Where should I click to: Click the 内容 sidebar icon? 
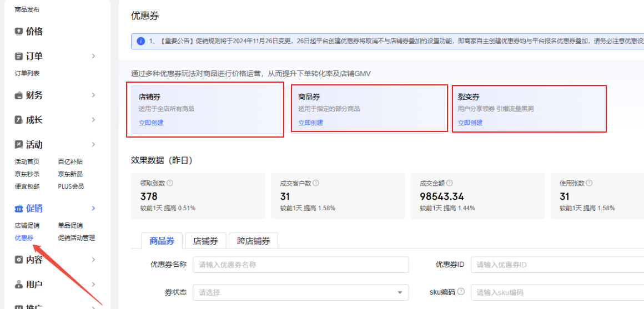click(x=19, y=260)
